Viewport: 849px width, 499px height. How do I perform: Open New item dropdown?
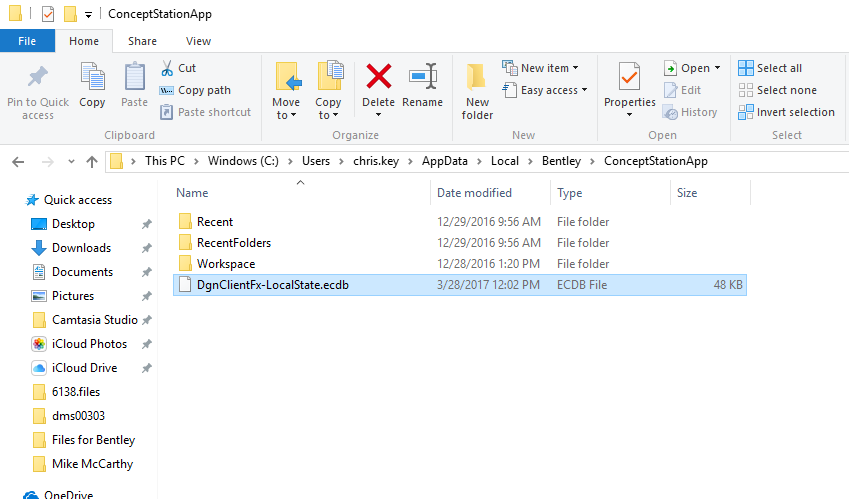[540, 68]
